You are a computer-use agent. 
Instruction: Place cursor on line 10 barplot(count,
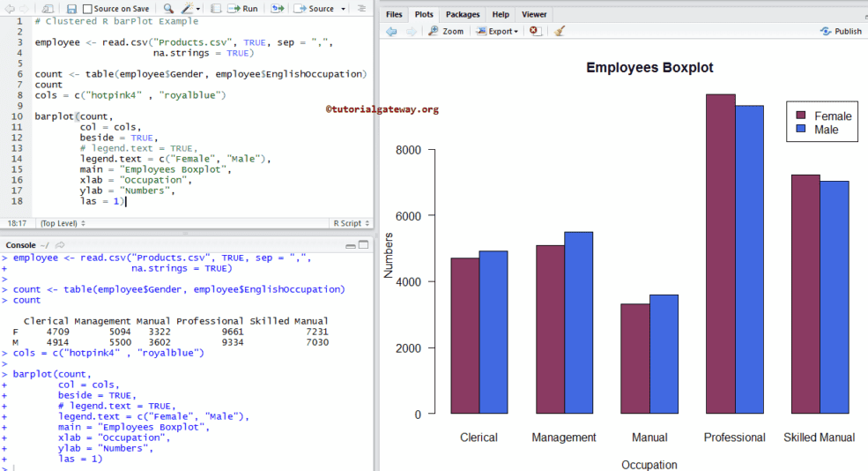[x=74, y=116]
